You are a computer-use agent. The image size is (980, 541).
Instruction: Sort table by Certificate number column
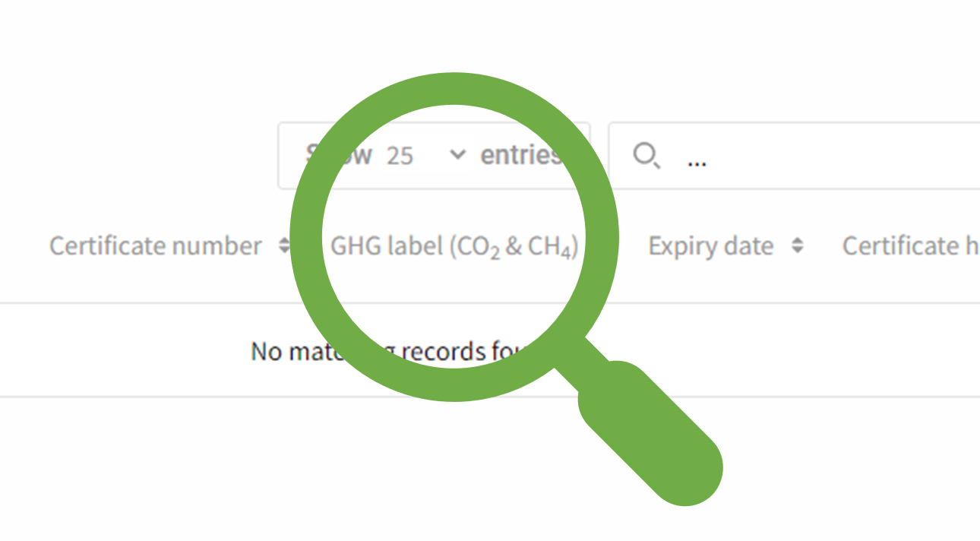coord(156,246)
